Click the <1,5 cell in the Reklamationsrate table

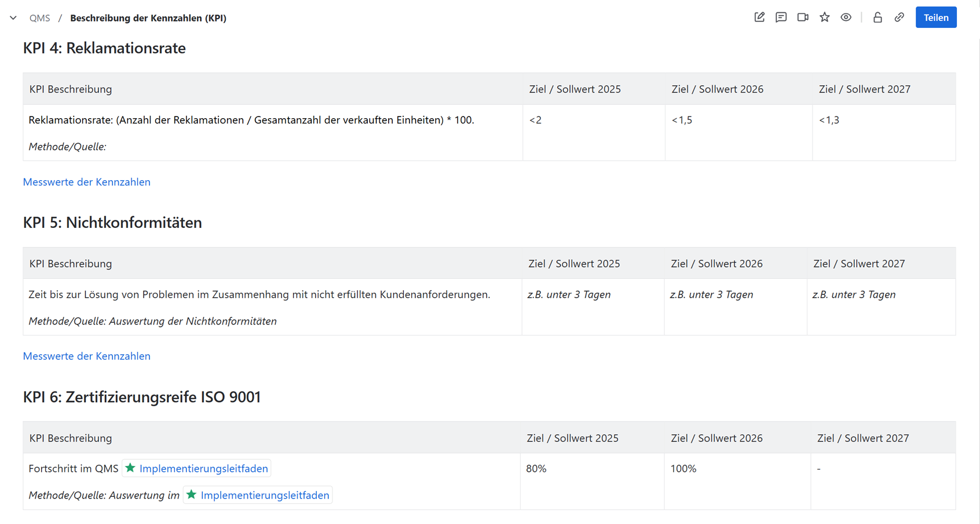click(x=682, y=120)
